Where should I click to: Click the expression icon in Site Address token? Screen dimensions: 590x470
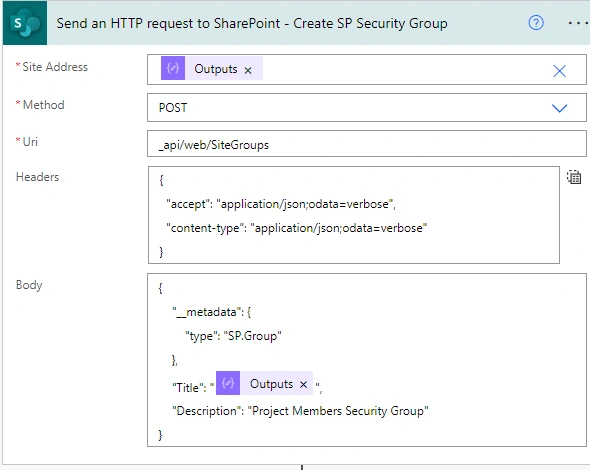click(x=173, y=68)
